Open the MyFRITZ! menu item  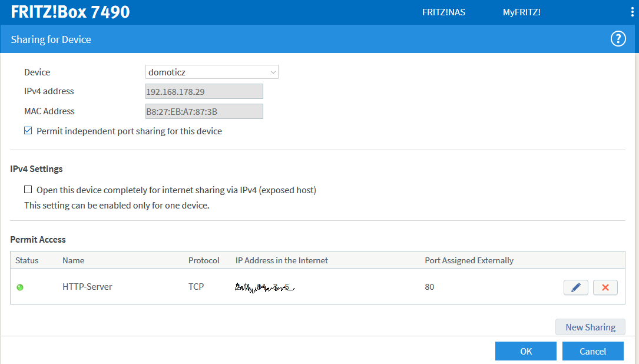pos(522,12)
